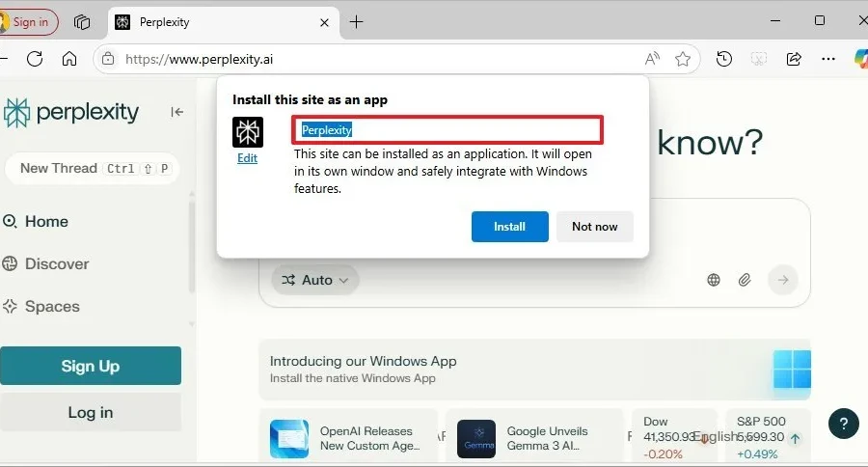Click the help question mark button

(843, 424)
